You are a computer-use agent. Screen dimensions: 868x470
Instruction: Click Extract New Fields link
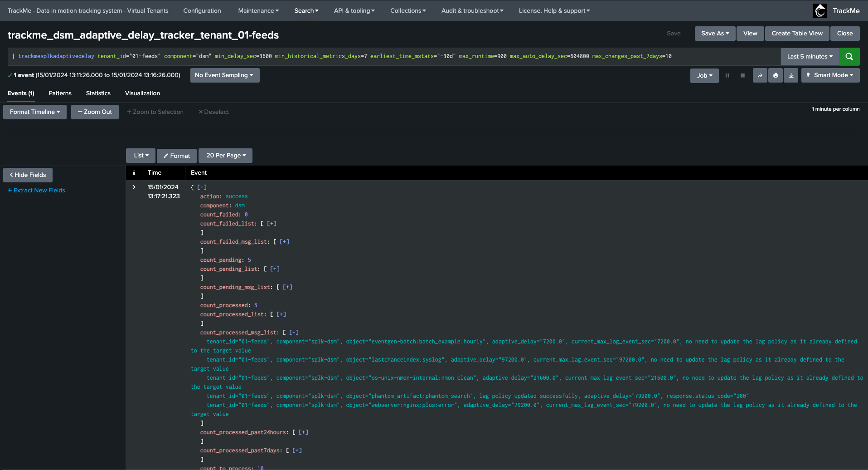point(36,191)
